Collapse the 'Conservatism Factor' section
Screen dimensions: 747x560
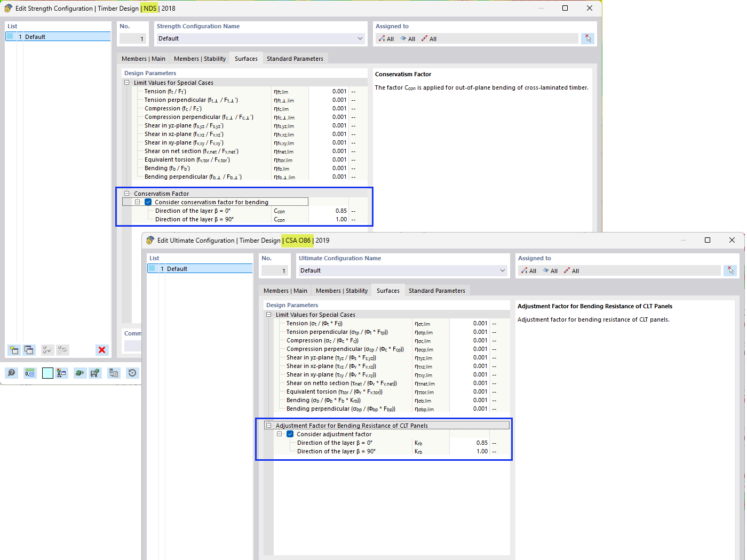point(127,194)
